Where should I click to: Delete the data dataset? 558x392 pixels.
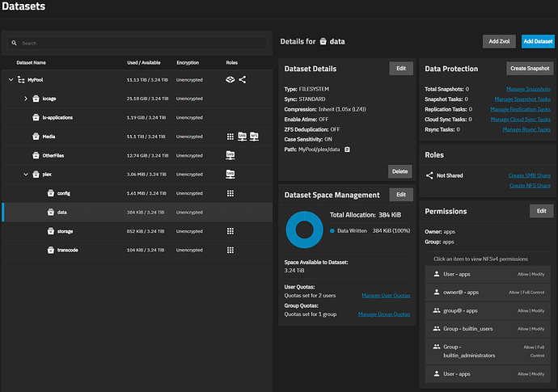[x=400, y=171]
